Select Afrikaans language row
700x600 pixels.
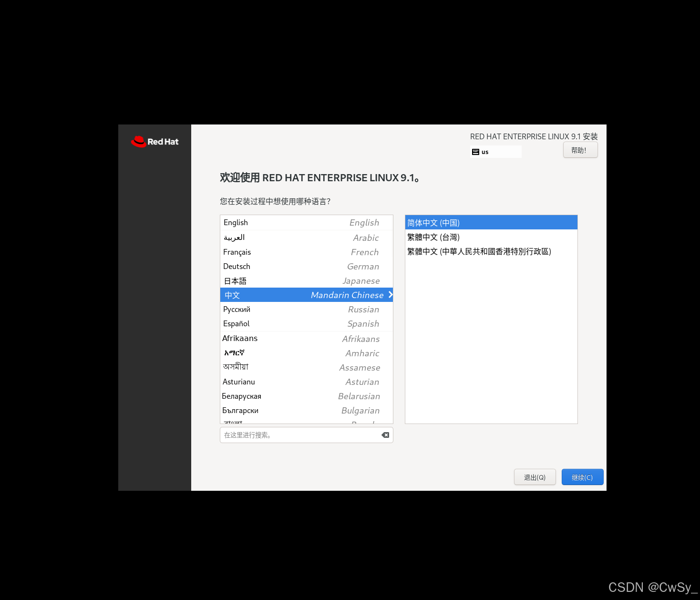point(306,339)
